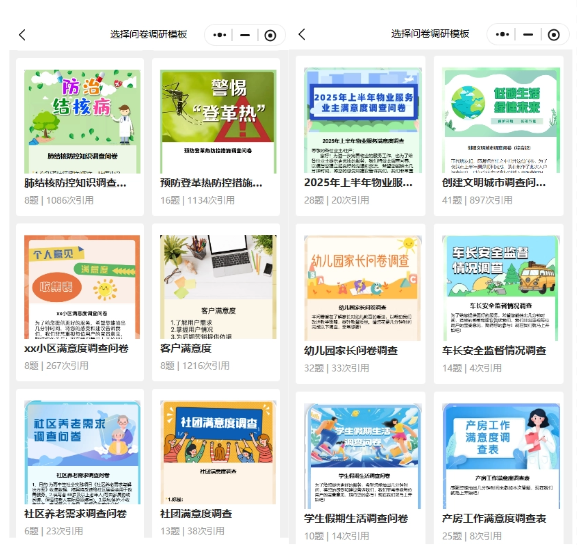Minimize mini program in right panel header

[528, 35]
